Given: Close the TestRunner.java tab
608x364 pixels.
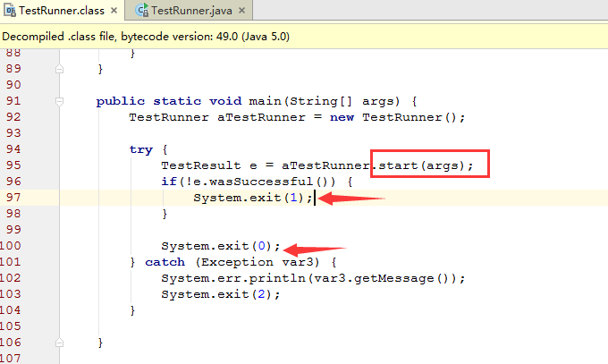Looking at the screenshot, I should (x=242, y=11).
